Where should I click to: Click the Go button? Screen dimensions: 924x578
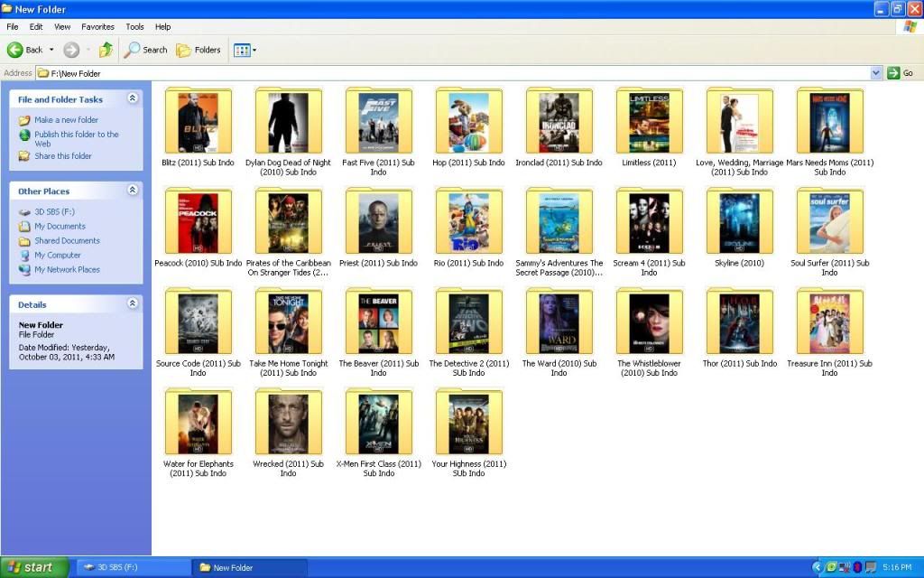coord(901,73)
